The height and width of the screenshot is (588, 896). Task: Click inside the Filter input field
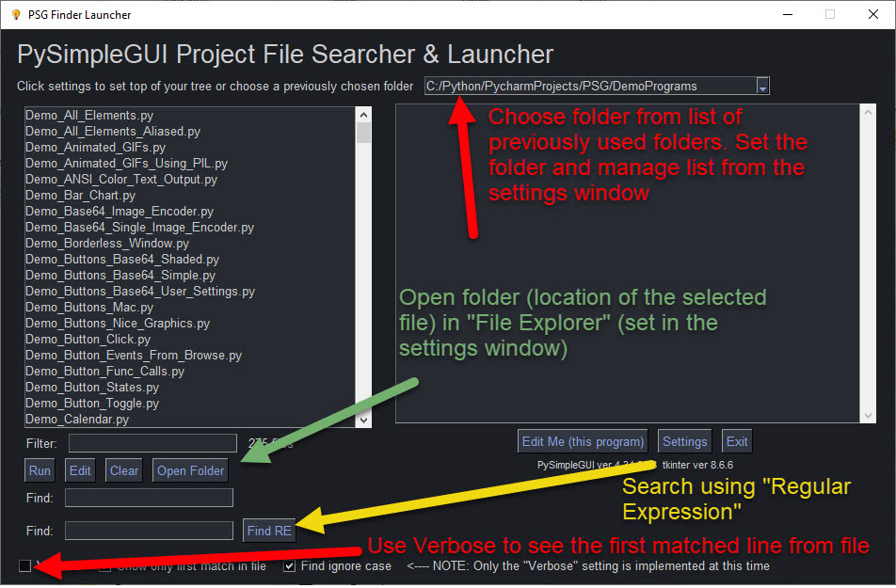[x=152, y=442]
